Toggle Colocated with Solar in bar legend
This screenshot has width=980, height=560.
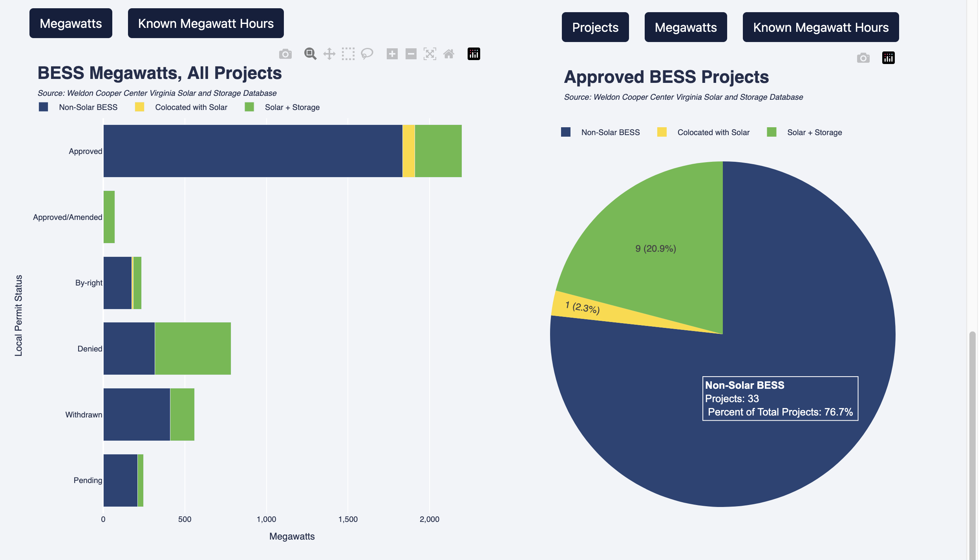click(191, 107)
